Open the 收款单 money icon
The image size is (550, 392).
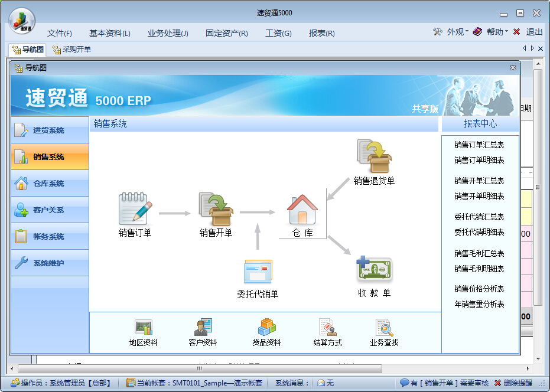coord(375,269)
